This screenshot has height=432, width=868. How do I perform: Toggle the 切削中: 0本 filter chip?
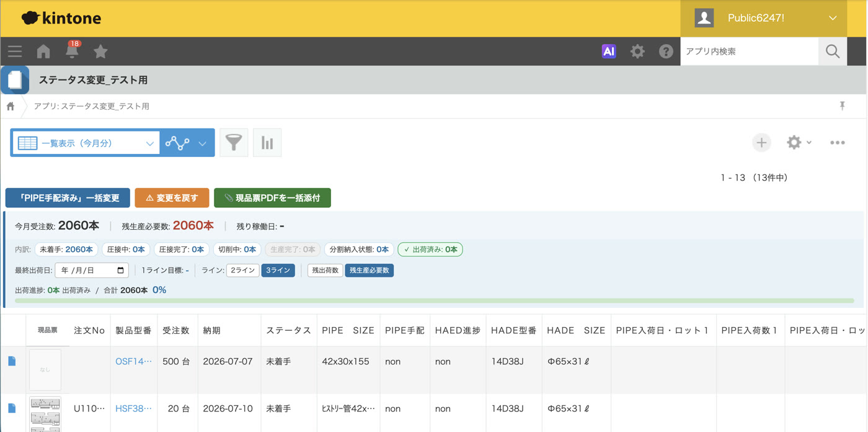click(x=236, y=250)
